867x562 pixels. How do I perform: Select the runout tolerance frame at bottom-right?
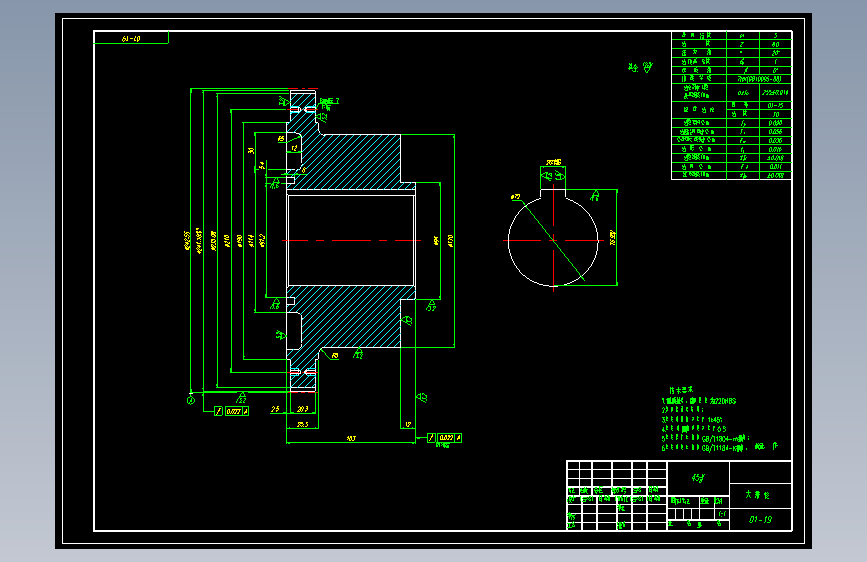[444, 438]
